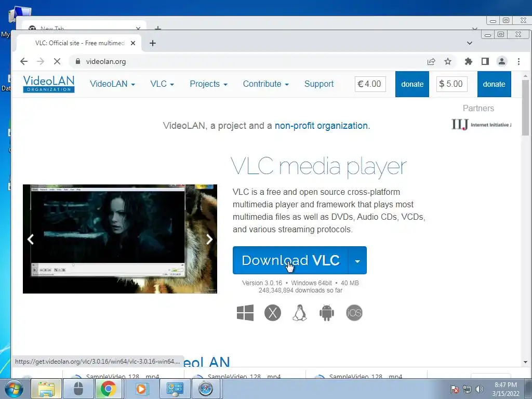Open the Chrome three-dot menu
The height and width of the screenshot is (399, 532).
[x=519, y=61]
